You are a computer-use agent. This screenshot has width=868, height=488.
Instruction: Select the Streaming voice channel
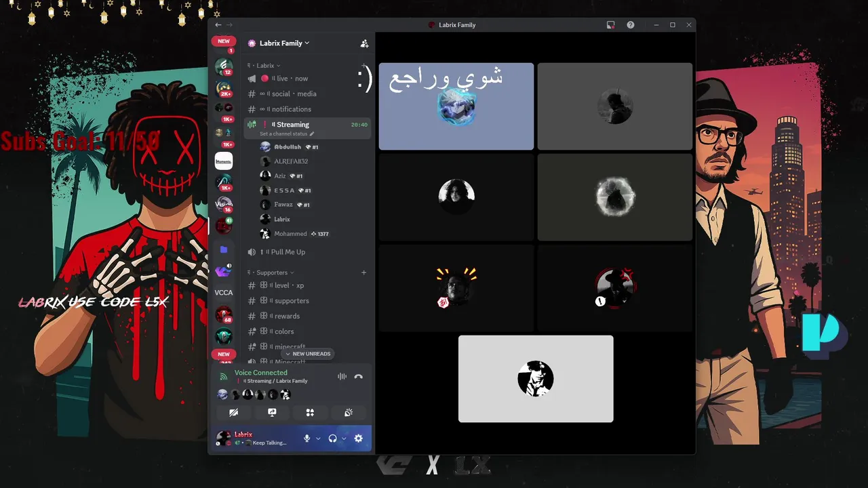click(308, 127)
